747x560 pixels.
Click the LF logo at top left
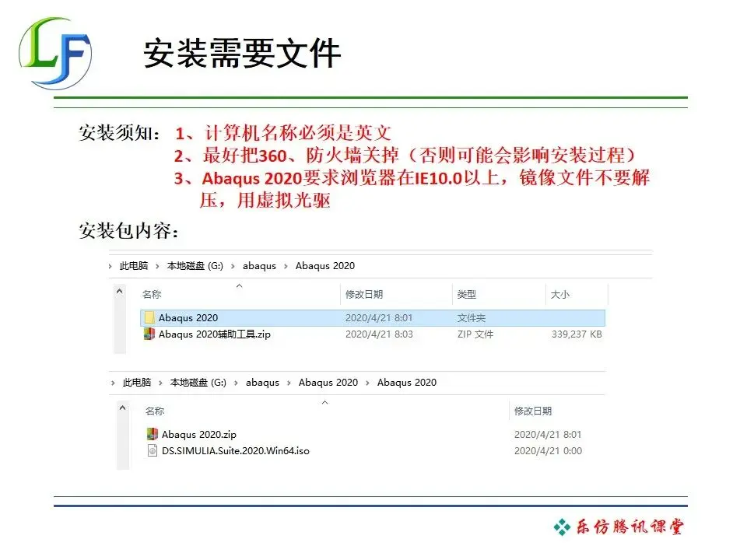(55, 54)
